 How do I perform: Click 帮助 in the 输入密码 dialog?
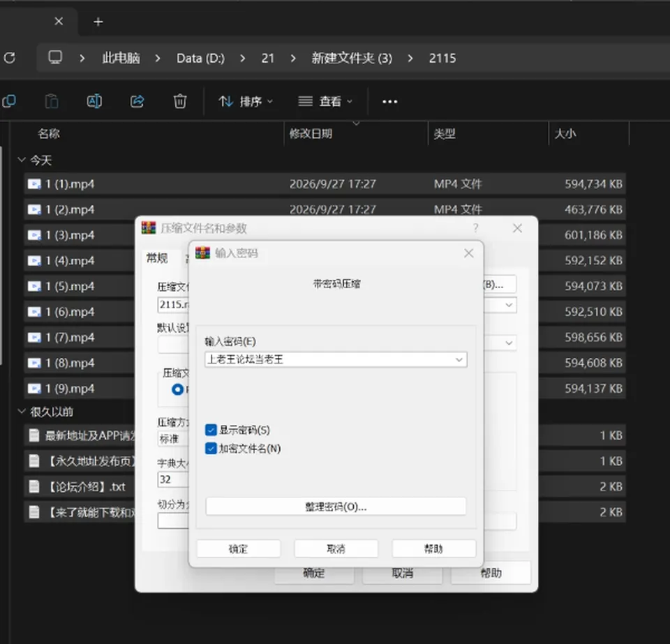tap(433, 549)
